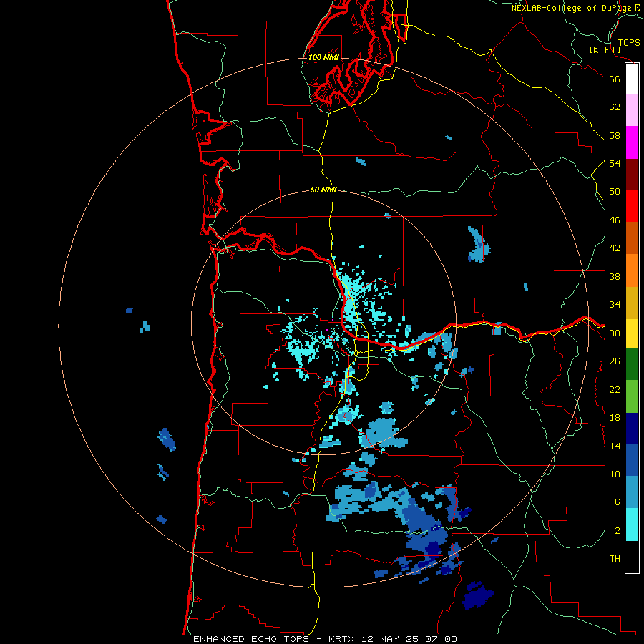Click the 62 legend value

615,107
